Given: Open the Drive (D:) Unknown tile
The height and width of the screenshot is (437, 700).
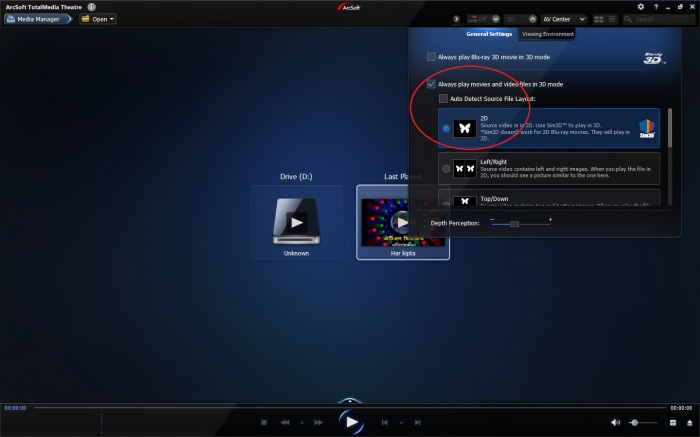Looking at the screenshot, I should pyautogui.click(x=296, y=222).
